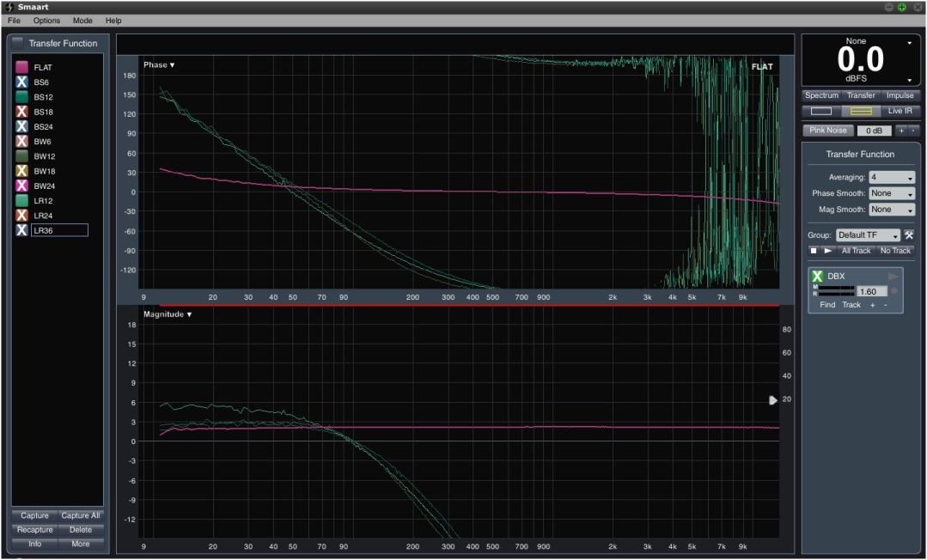Switch to Transfer mode
Screen dimensions: 927x560
(861, 95)
